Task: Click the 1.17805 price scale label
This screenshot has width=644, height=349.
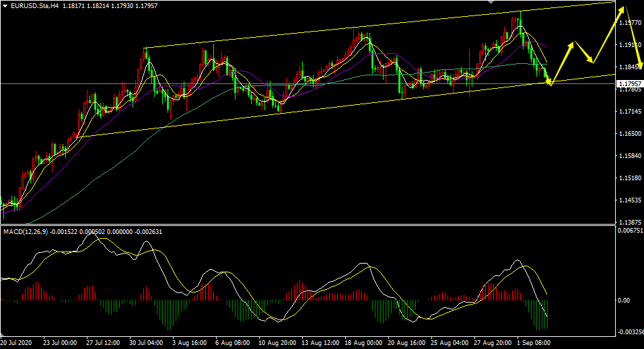Action: tap(631, 89)
